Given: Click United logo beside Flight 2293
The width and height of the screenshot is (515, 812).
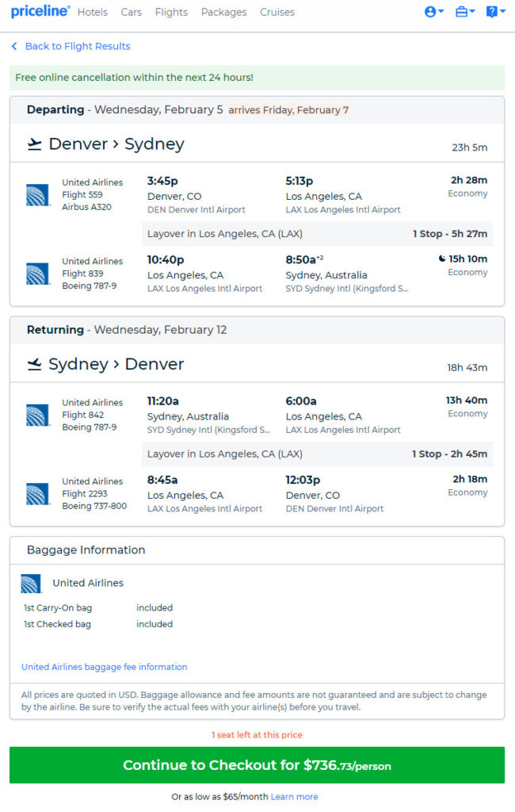Looking at the screenshot, I should click(37, 494).
